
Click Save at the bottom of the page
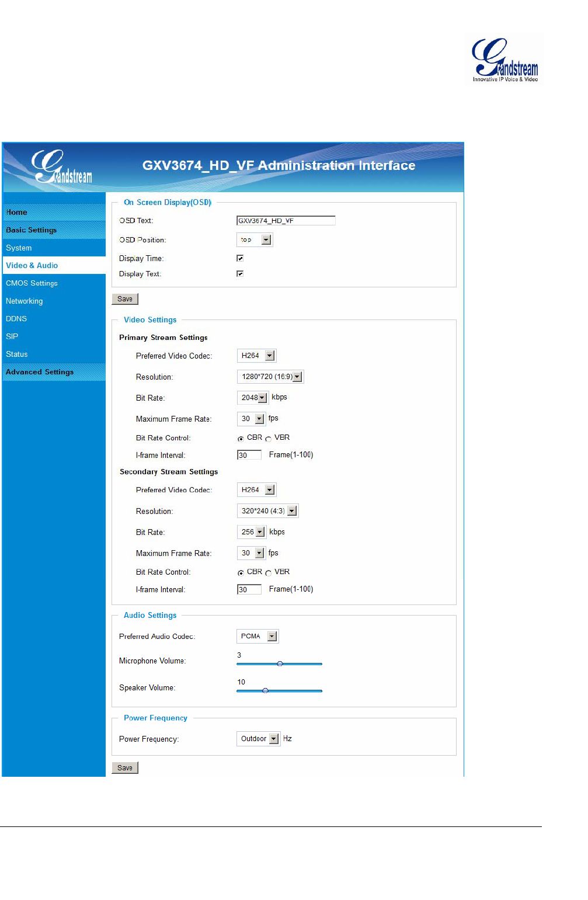125,768
